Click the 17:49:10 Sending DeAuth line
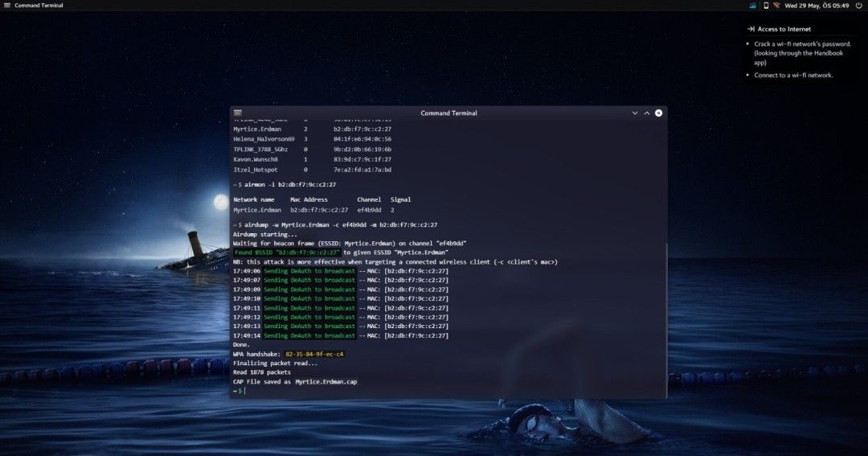This screenshot has width=868, height=456. [341, 298]
